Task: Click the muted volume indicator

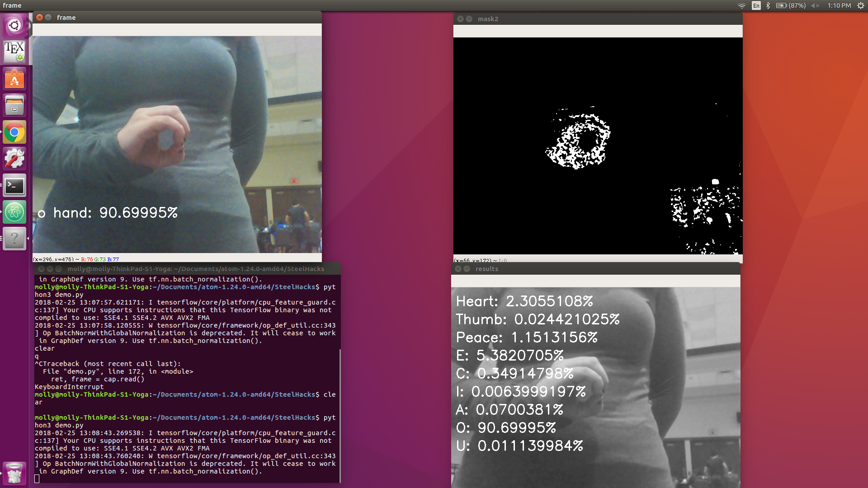Action: point(815,6)
